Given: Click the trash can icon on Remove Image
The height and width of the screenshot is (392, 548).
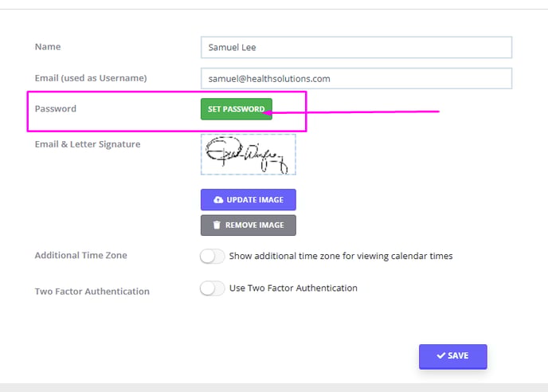Looking at the screenshot, I should coord(217,225).
